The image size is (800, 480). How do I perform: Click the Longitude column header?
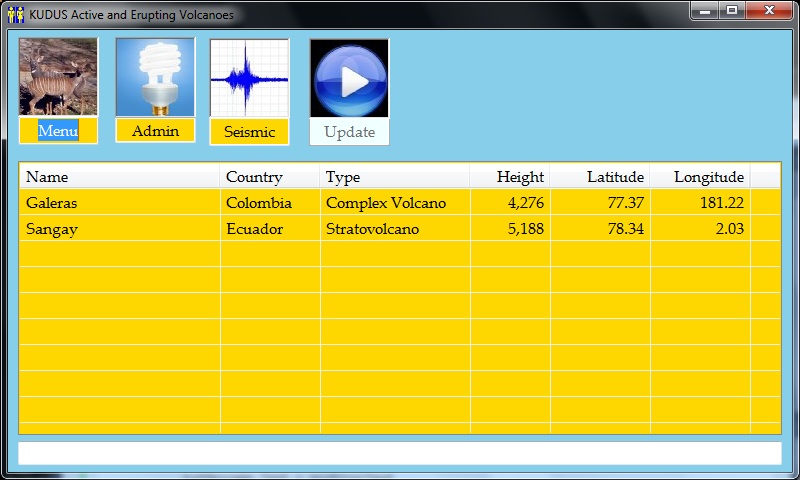point(700,177)
